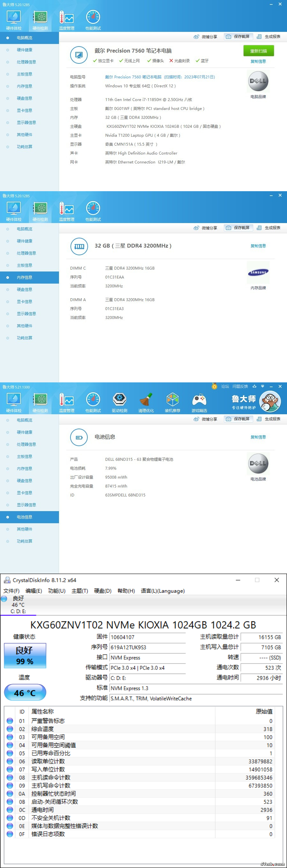
Task: Open 硬件体检 in the 电脑概览 window
Action: pos(13,20)
